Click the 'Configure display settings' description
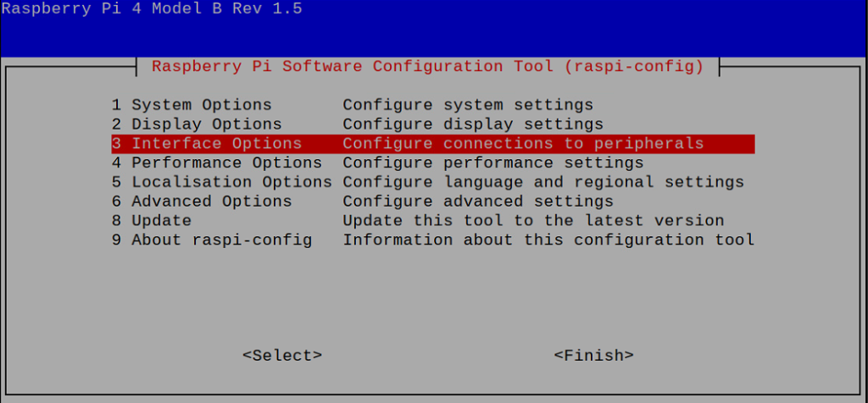Screen dimensions: 868x403 click(x=473, y=124)
